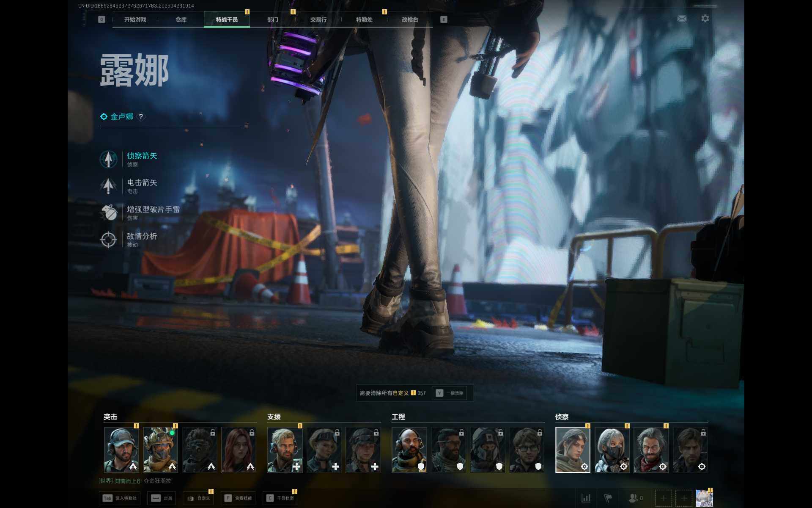
Task: Open the settings gear icon
Action: pyautogui.click(x=705, y=19)
